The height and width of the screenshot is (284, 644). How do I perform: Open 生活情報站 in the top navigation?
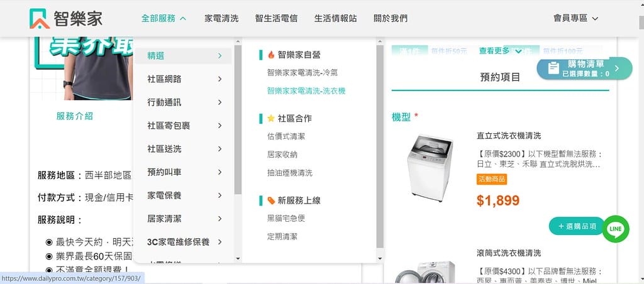[336, 18]
